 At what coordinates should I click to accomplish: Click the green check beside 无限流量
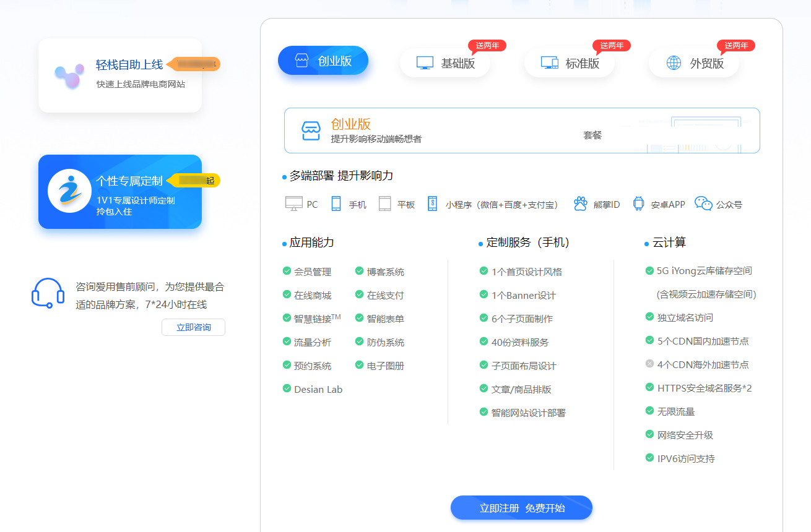pyautogui.click(x=649, y=411)
